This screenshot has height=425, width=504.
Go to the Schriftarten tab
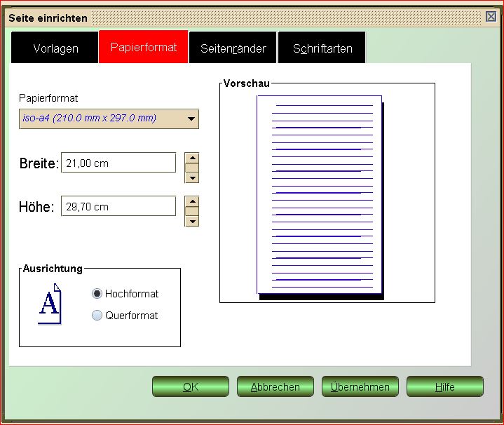322,47
